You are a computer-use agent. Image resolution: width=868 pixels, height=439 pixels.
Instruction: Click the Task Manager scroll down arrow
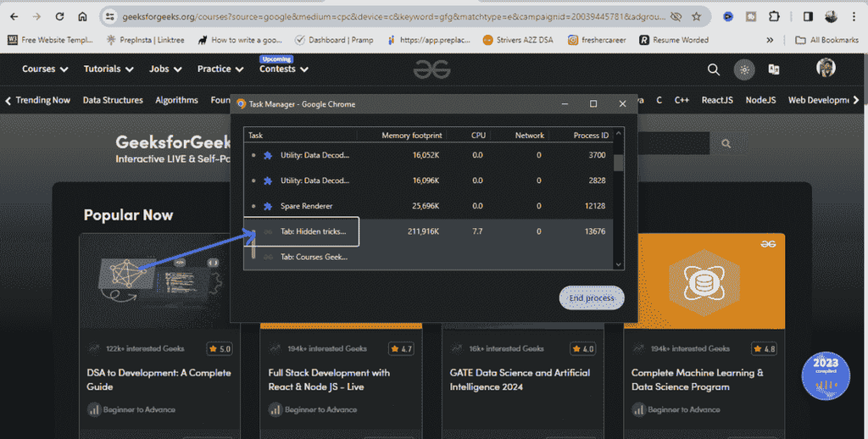pos(618,264)
